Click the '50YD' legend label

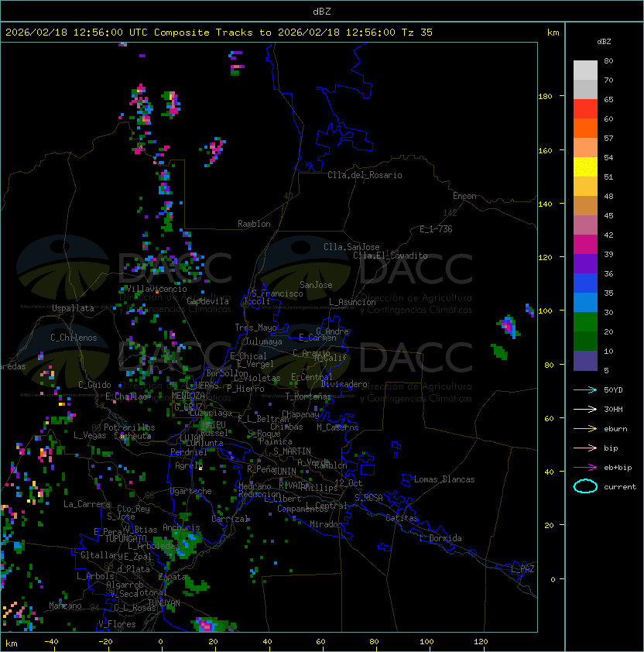click(613, 390)
